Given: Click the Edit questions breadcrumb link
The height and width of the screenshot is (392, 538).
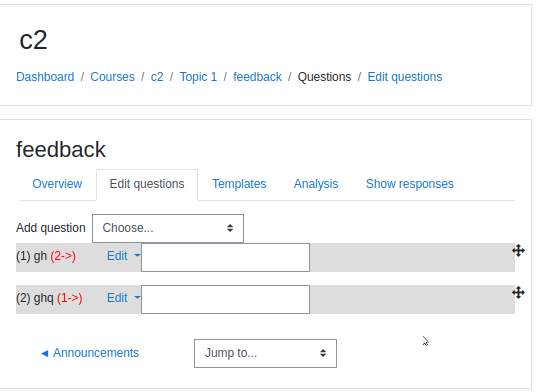Looking at the screenshot, I should [x=405, y=77].
